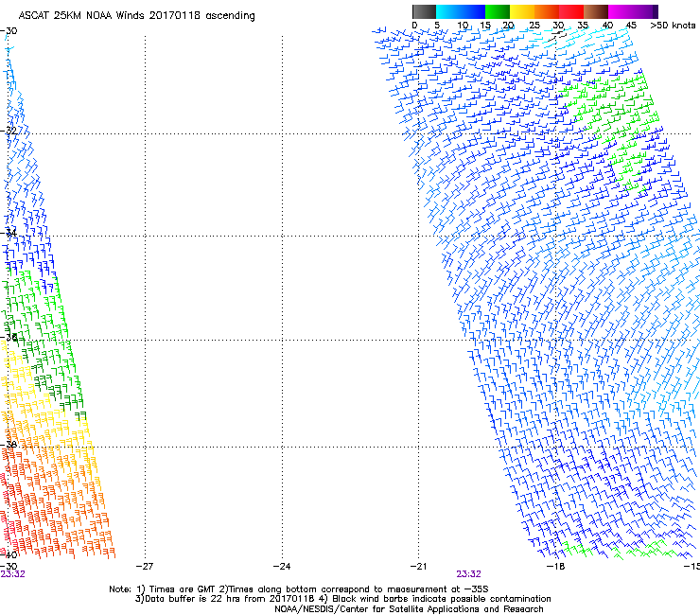Pick the yellow 20-25 knots legend segment
The width and height of the screenshot is (700, 615).
(522, 11)
